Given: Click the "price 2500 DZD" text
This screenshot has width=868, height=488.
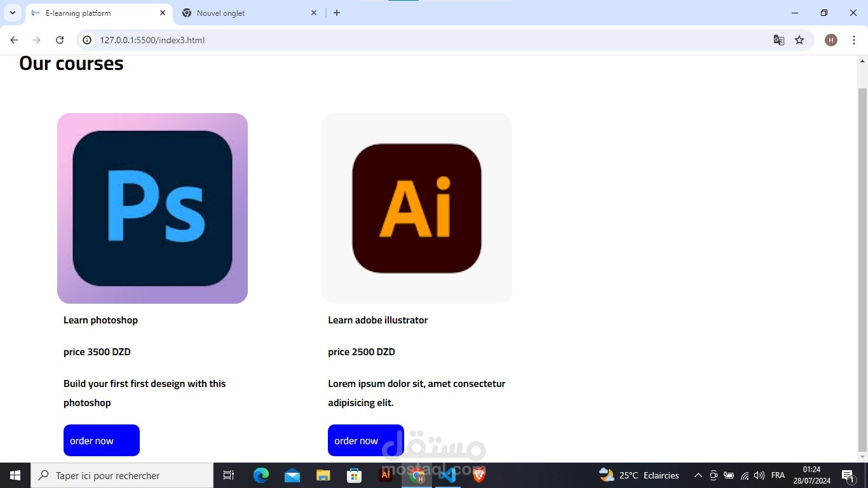Looking at the screenshot, I should pos(362,352).
